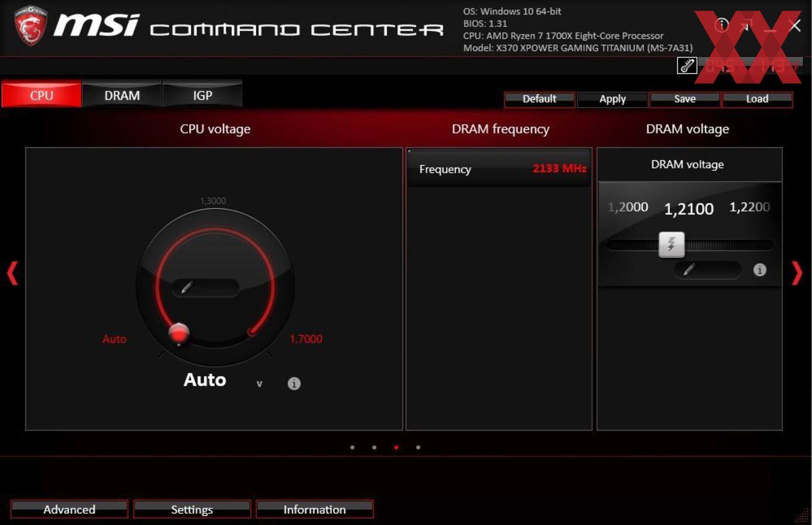Screen dimensions: 812x525
Task: Click the Save button
Action: (685, 99)
